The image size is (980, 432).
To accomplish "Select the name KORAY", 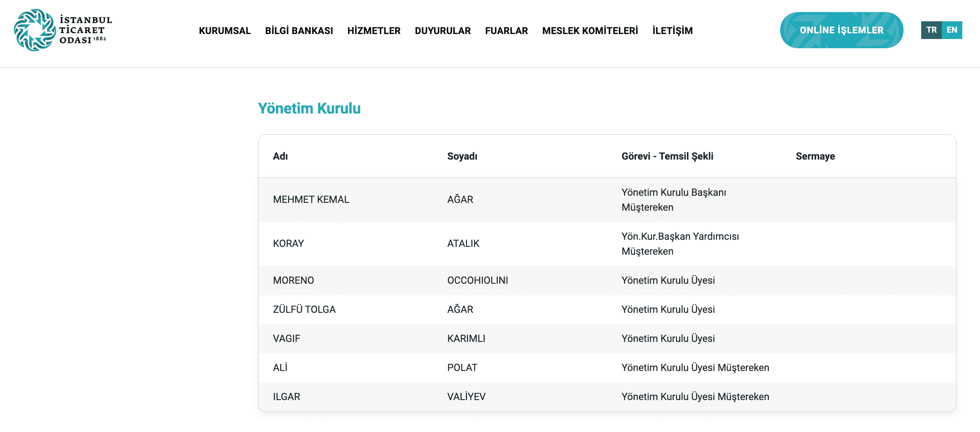I will click(x=288, y=243).
